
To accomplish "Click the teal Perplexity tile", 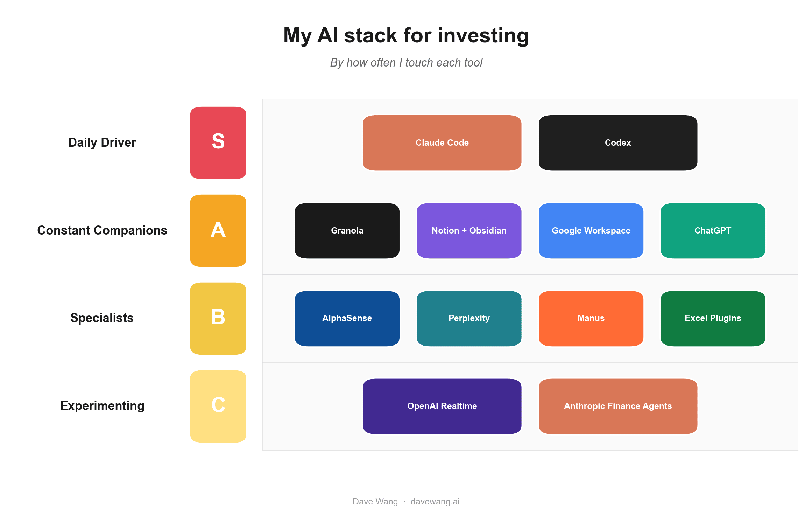I will pos(469,319).
